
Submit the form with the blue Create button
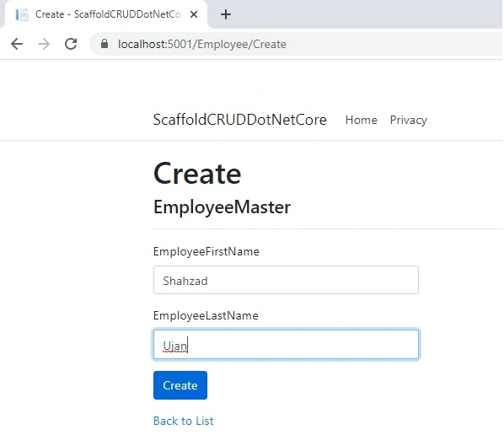pos(180,385)
